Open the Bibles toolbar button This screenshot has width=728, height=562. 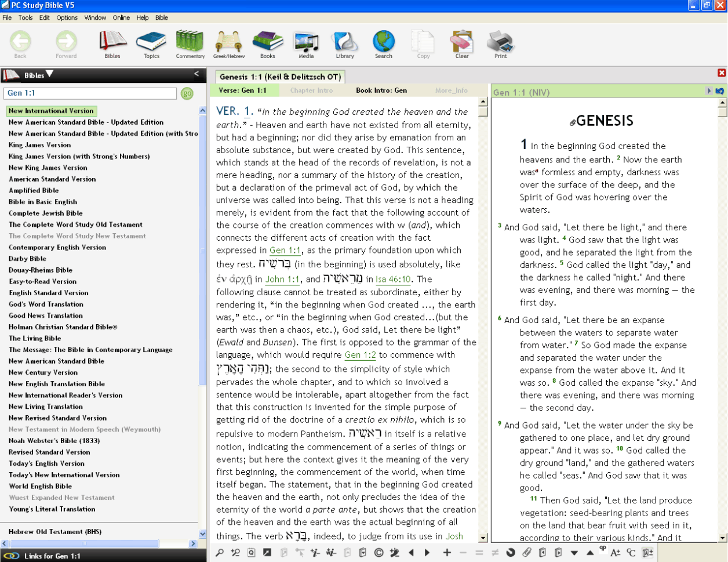coord(112,45)
